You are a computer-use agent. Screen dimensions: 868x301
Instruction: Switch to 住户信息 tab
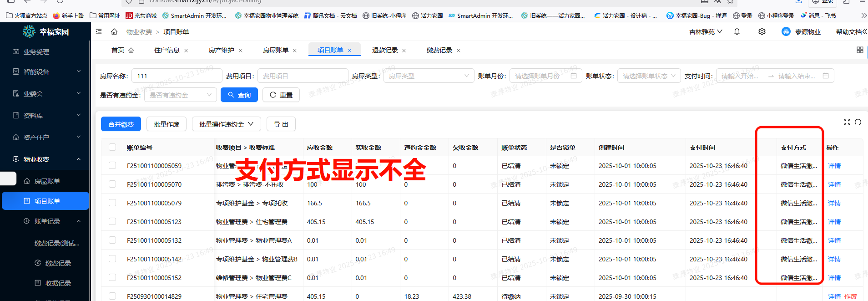(167, 50)
